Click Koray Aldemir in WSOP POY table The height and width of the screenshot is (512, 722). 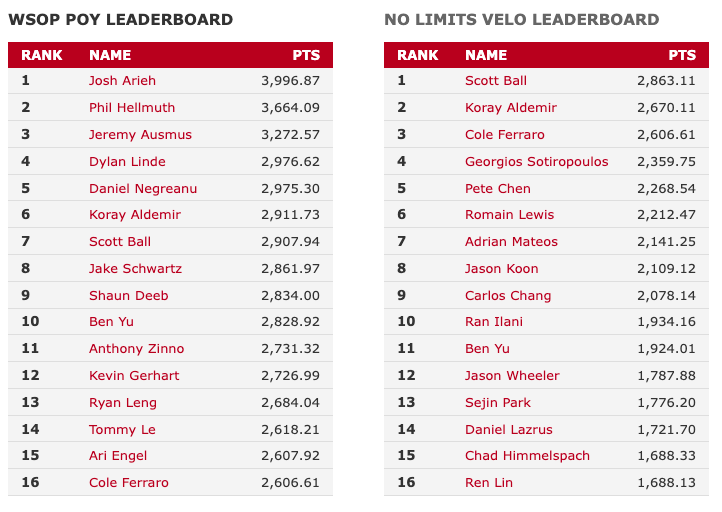tap(134, 215)
